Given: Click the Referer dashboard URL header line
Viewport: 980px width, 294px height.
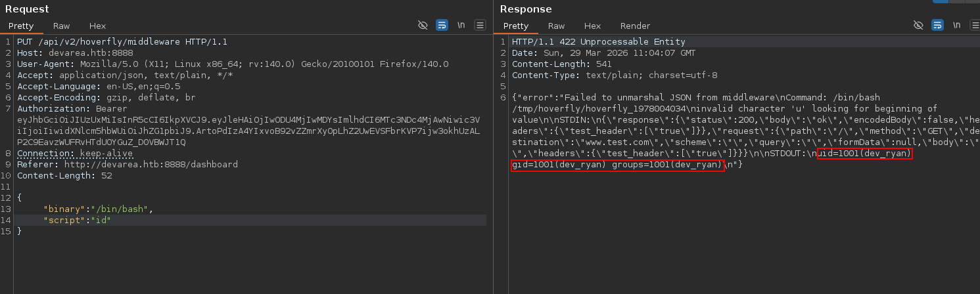Looking at the screenshot, I should [128, 165].
